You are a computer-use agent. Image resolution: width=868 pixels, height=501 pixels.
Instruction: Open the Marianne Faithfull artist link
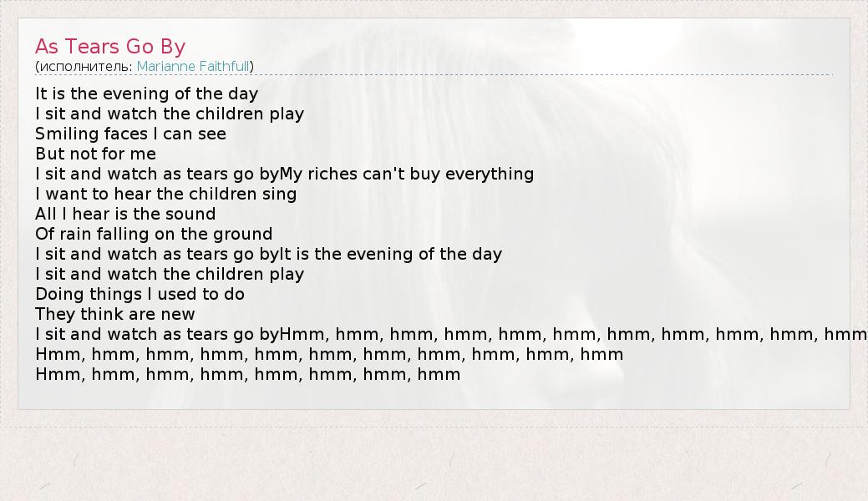point(194,66)
